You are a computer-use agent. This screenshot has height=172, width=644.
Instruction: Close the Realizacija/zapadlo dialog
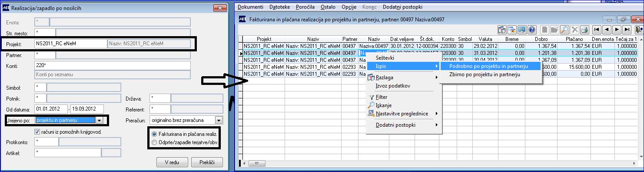click(x=219, y=8)
